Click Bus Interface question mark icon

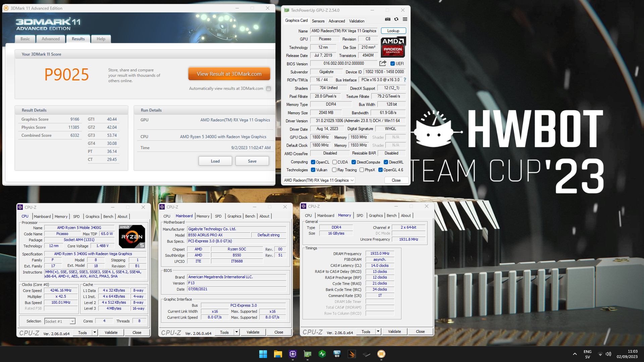405,80
